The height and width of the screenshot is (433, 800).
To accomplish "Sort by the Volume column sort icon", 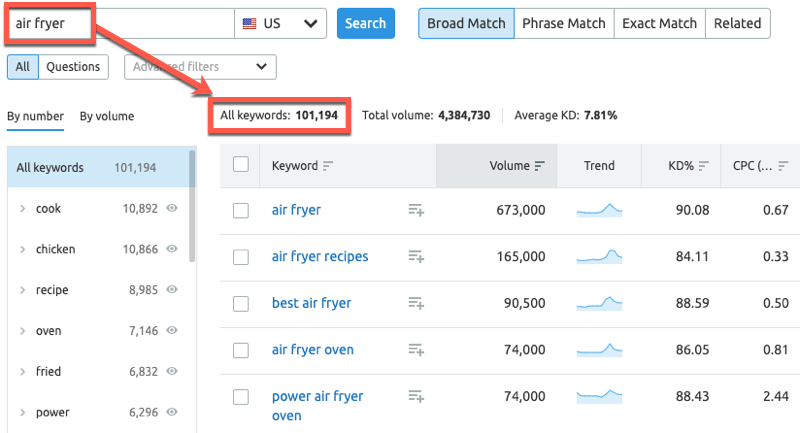I will tap(540, 166).
